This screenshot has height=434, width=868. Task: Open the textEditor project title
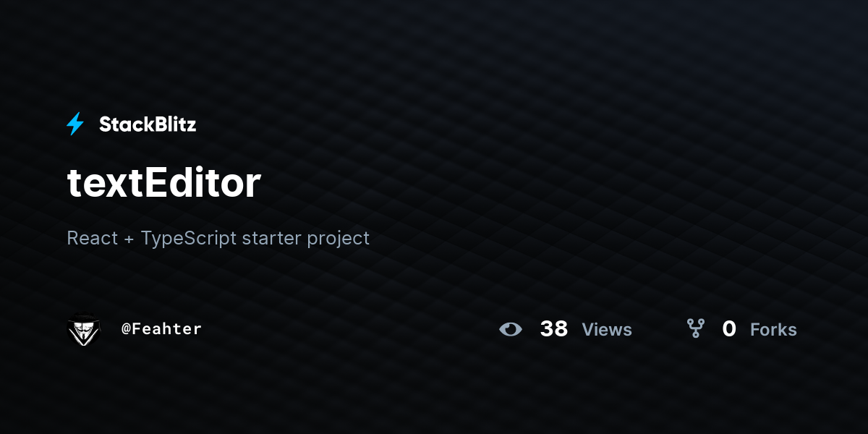(x=163, y=183)
